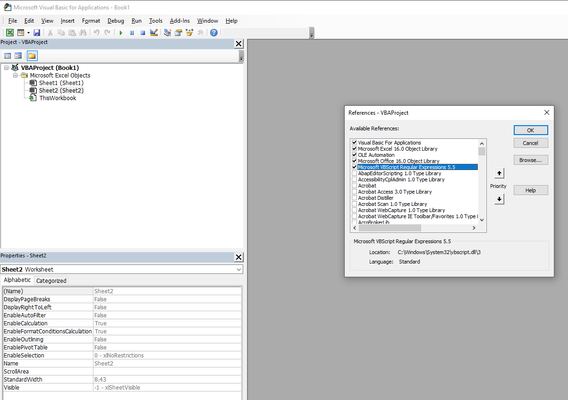Move reference priority up arrow
This screenshot has height=400, width=568.
499,173
